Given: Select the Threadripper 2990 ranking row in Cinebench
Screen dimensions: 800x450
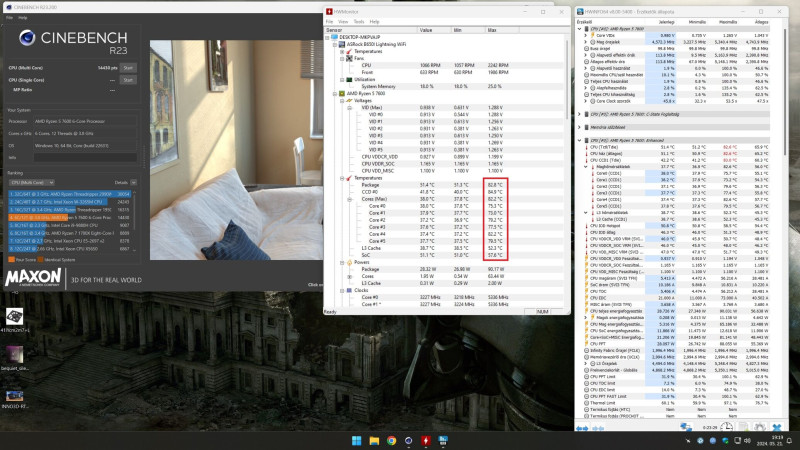Looking at the screenshot, I should click(70, 194).
